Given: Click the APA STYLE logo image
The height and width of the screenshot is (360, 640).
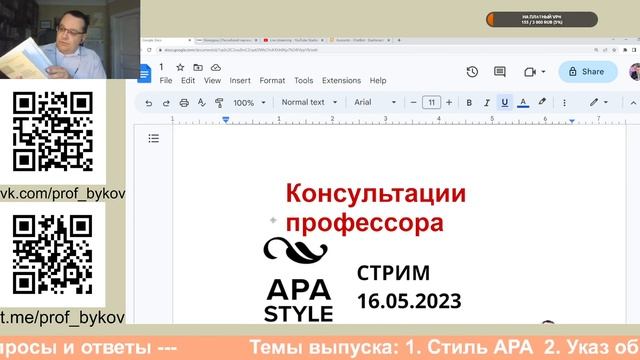Looking at the screenshot, I should coord(298,280).
